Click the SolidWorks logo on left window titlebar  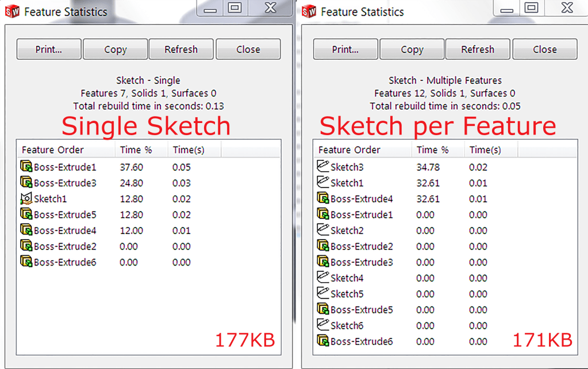pyautogui.click(x=12, y=10)
